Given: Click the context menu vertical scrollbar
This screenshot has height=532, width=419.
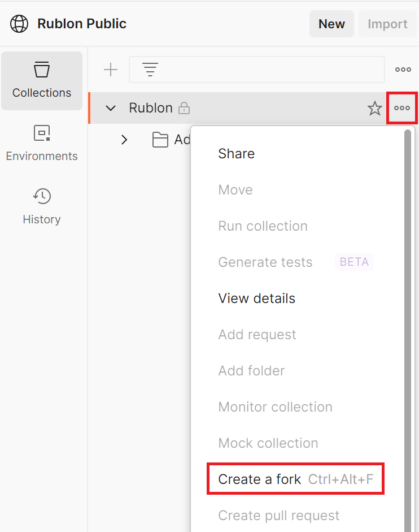Looking at the screenshot, I should coord(408,283).
